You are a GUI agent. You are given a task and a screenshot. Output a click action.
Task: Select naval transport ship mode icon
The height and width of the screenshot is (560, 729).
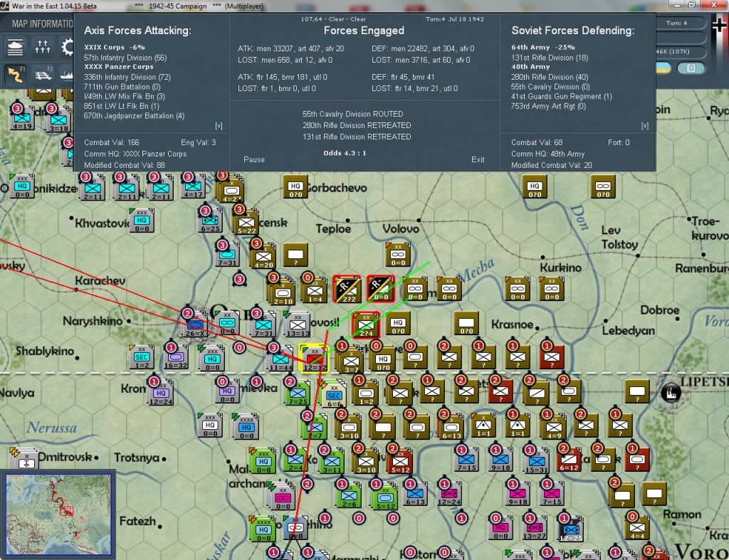pos(67,74)
